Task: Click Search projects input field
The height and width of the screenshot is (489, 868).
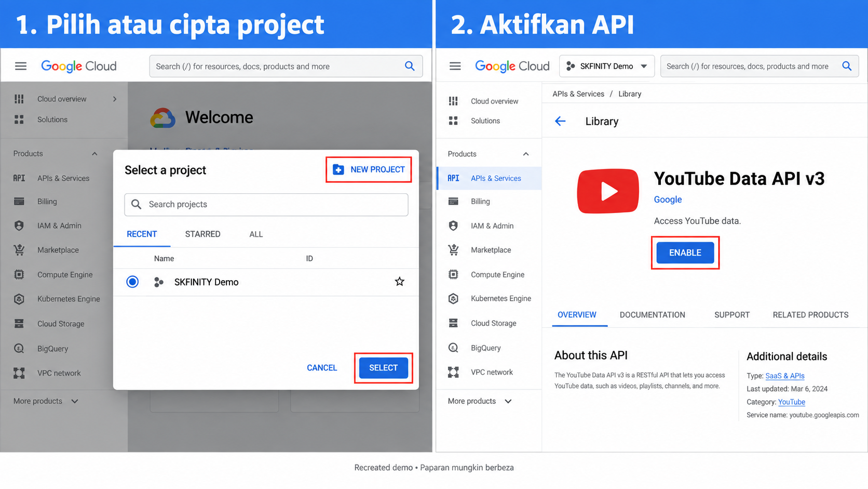Action: pos(266,204)
